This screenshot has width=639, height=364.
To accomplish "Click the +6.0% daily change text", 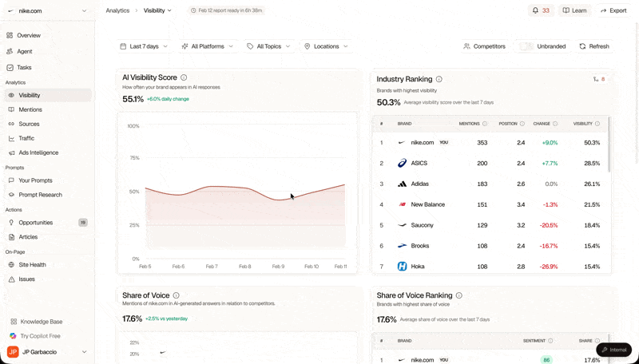I will 168,99.
